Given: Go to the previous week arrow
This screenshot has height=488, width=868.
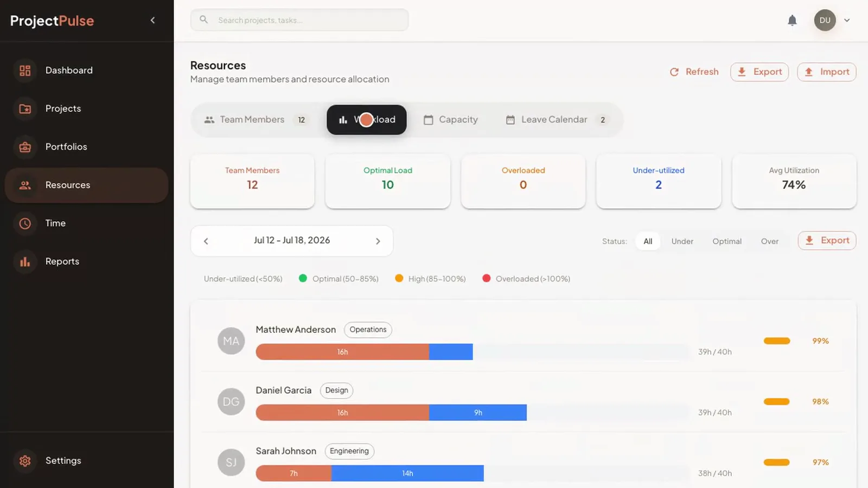Looking at the screenshot, I should (206, 241).
